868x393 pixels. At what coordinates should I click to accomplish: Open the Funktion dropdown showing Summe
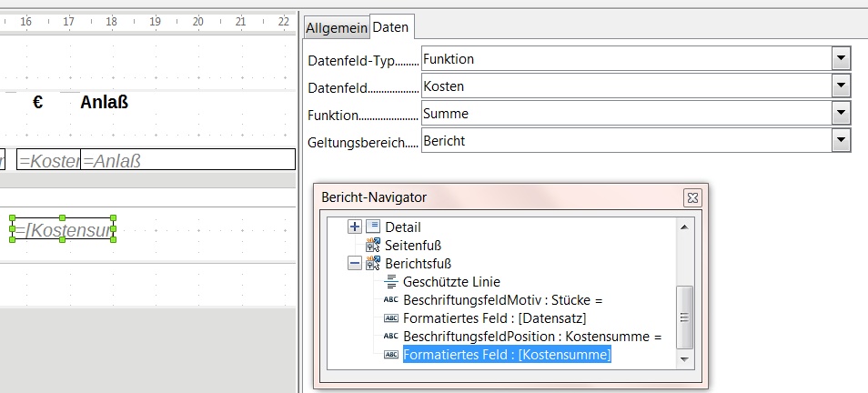point(841,113)
